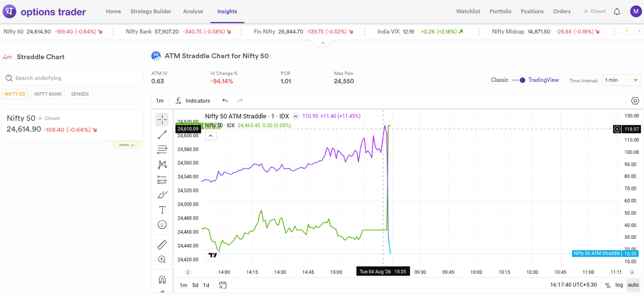
Task: Click the plus icon beside 118.97 price
Action: [x=617, y=129]
